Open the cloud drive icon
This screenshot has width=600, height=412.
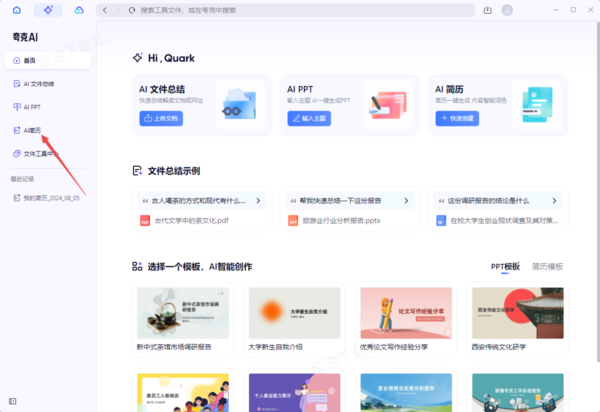(x=79, y=10)
